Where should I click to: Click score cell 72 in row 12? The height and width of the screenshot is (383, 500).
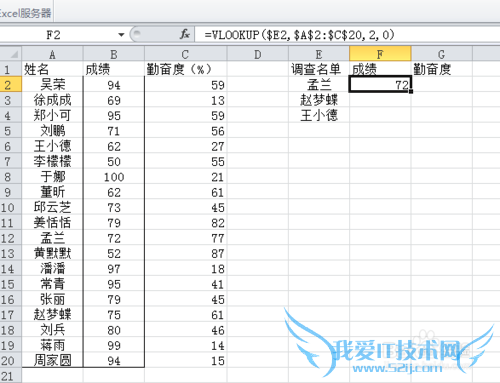114,238
